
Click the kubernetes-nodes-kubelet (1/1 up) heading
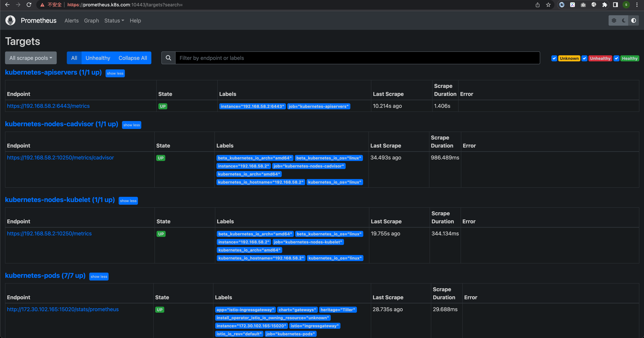click(60, 200)
